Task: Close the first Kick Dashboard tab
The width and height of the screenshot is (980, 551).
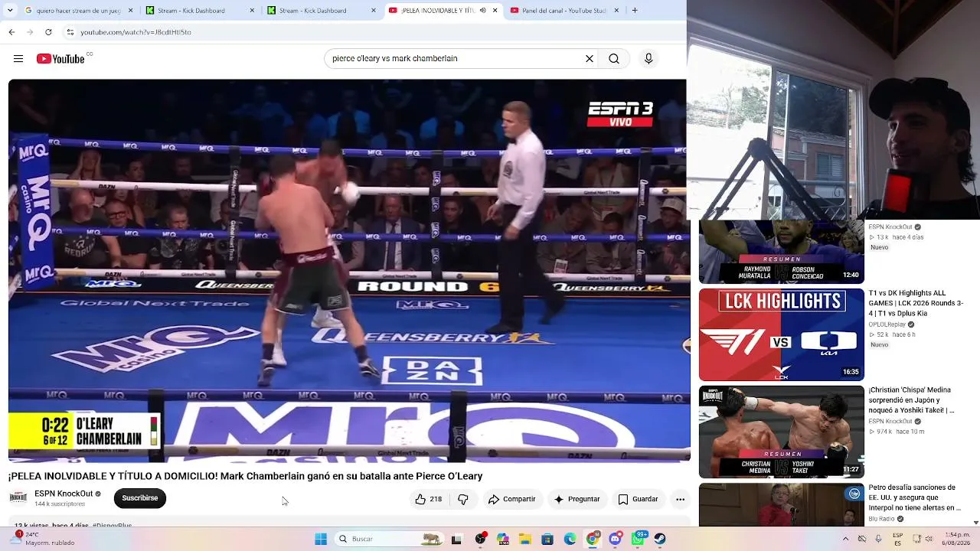Action: pyautogui.click(x=251, y=11)
